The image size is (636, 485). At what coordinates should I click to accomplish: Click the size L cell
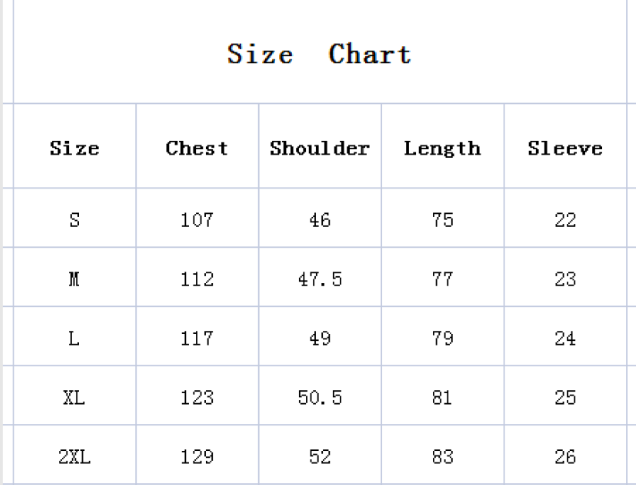(x=75, y=336)
